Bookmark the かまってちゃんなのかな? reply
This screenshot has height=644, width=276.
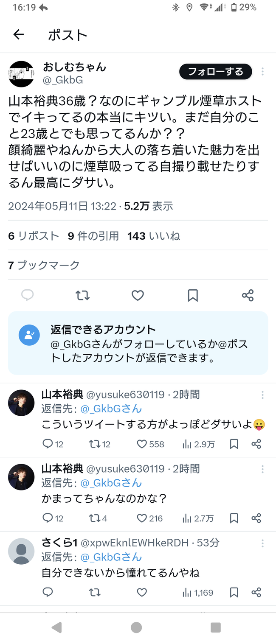point(234,518)
